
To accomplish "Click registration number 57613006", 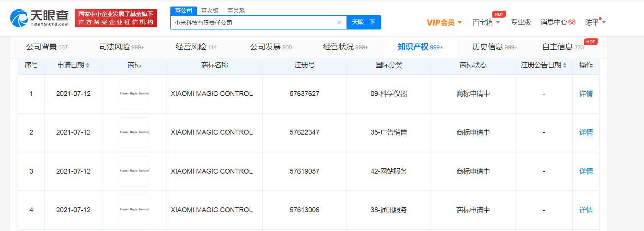I will coord(304,210).
